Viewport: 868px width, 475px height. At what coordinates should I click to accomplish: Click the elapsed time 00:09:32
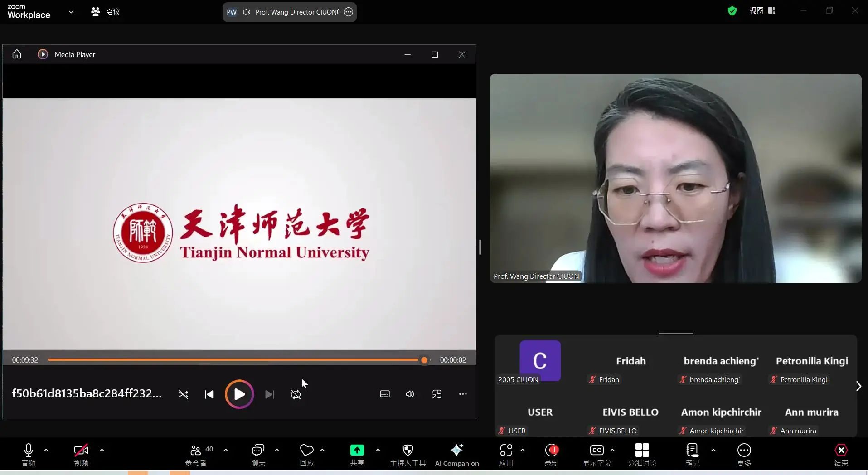[25, 360]
